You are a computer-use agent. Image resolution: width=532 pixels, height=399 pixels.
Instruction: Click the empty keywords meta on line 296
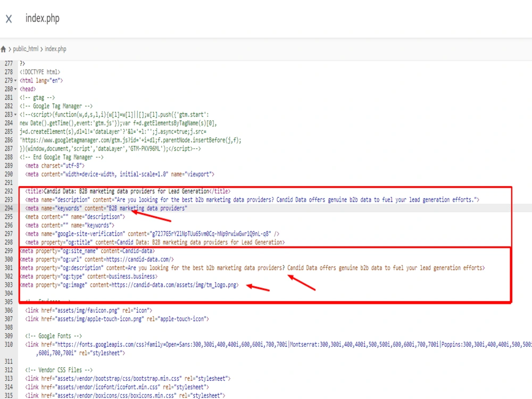pyautogui.click(x=70, y=225)
